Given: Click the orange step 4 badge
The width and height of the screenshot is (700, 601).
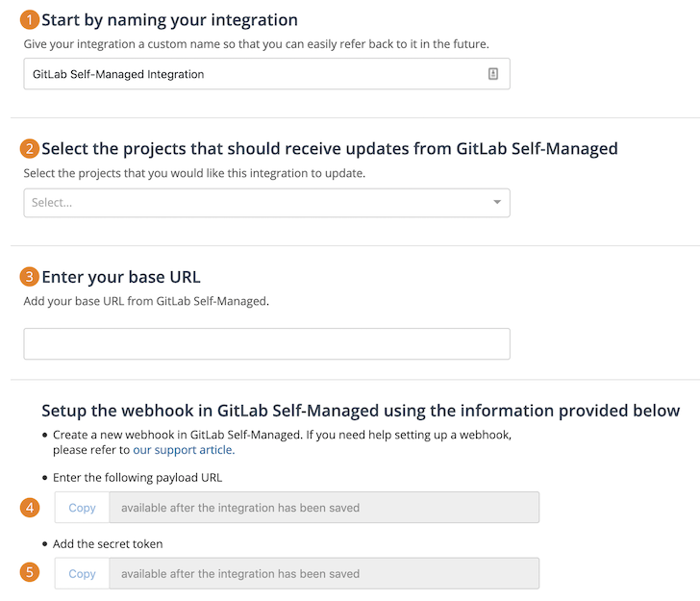Looking at the screenshot, I should coord(31,507).
